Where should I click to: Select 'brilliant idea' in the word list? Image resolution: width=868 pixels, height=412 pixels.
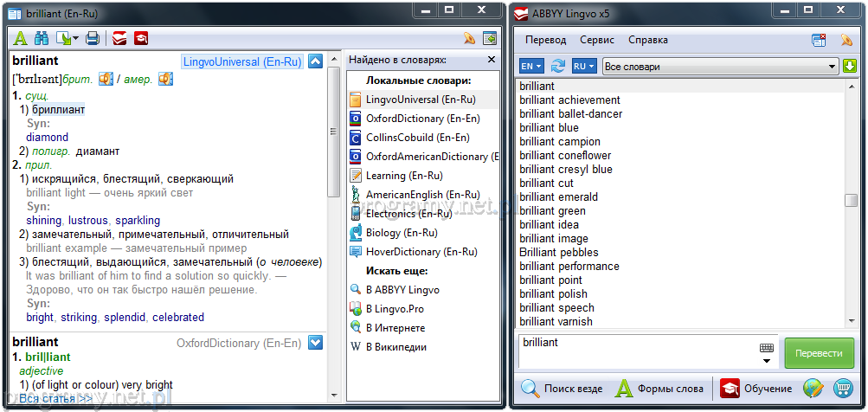(x=549, y=224)
